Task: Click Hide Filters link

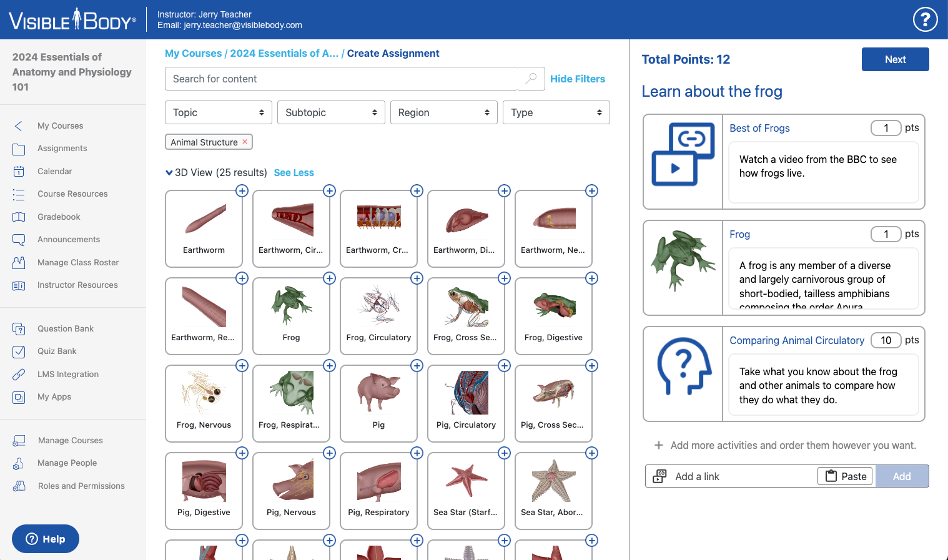Action: (x=577, y=79)
